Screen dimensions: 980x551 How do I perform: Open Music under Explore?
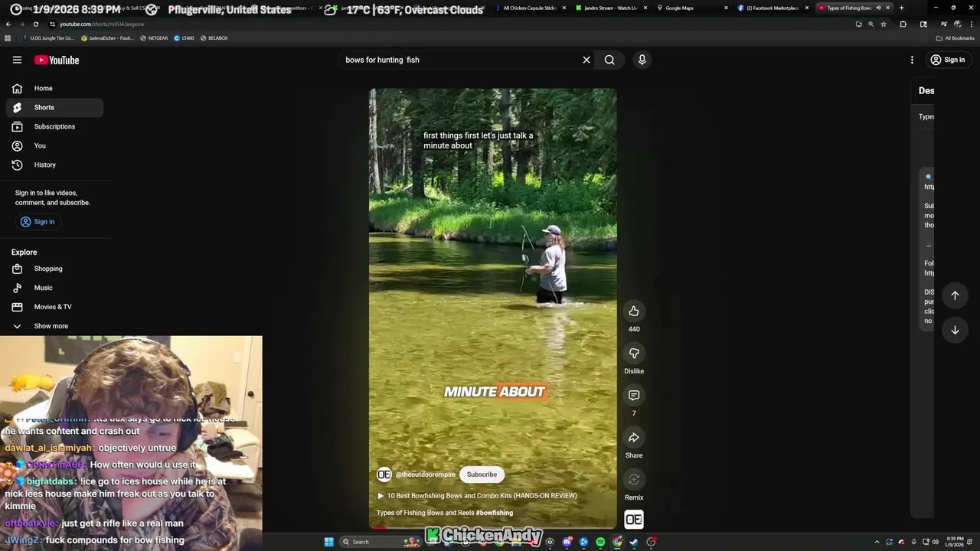click(54, 288)
